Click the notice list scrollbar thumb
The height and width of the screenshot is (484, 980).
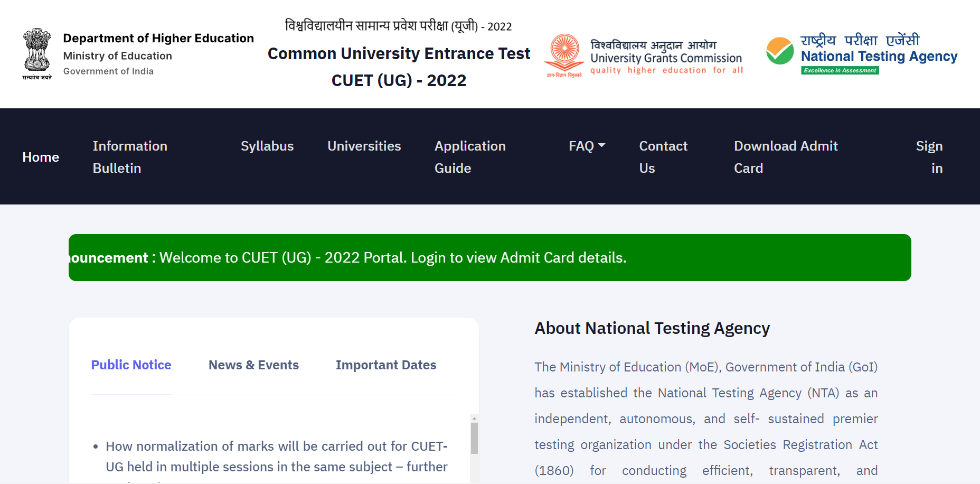474,438
